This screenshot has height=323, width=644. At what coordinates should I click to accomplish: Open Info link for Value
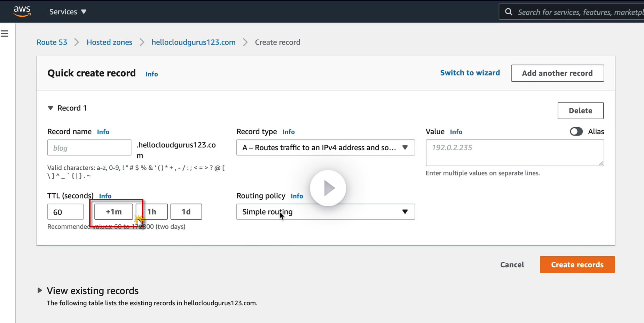(x=456, y=132)
